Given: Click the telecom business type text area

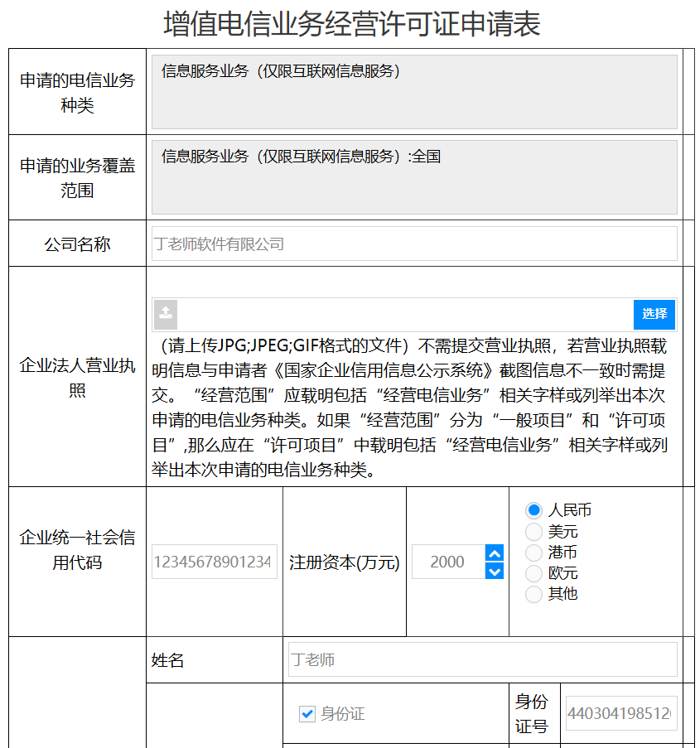Looking at the screenshot, I should (x=414, y=92).
